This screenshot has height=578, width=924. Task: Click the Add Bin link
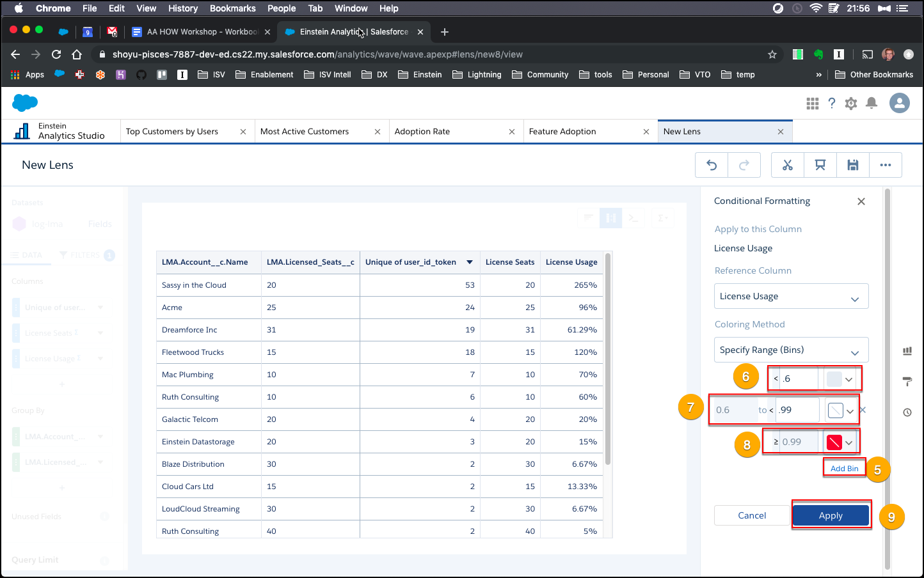845,469
